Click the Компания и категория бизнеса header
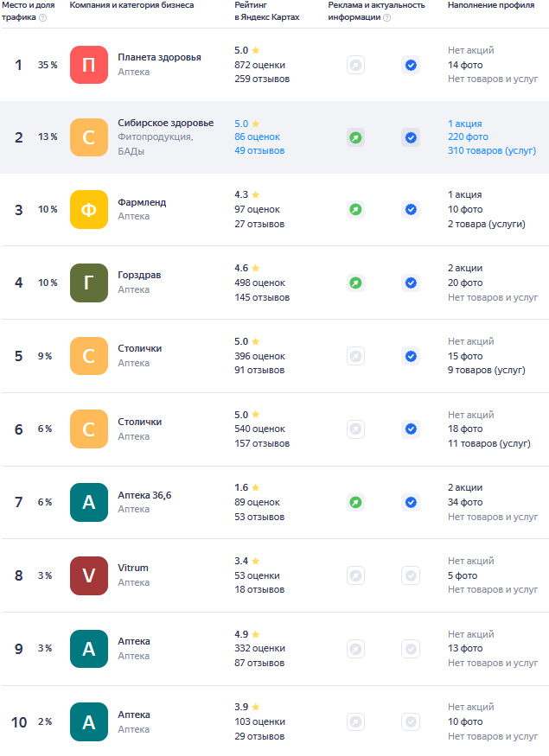The height and width of the screenshot is (756, 549). [131, 5]
